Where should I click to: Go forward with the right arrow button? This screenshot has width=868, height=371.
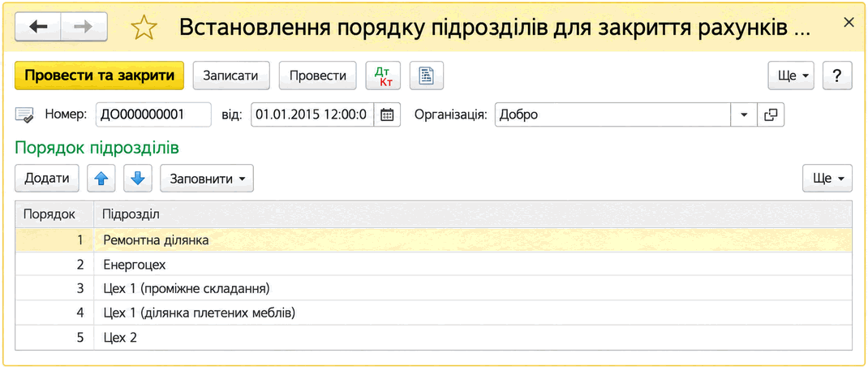pos(84,27)
